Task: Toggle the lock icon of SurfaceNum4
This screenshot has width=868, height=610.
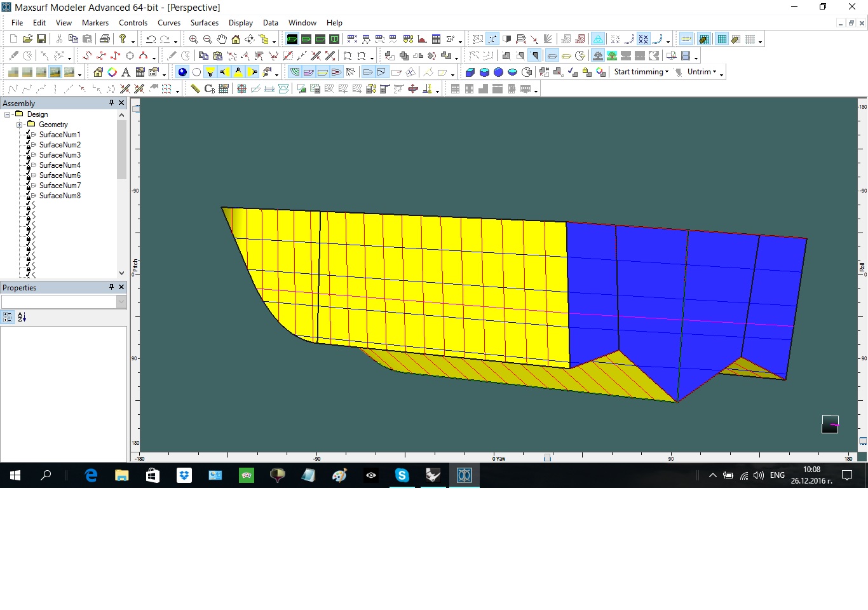Action: 28,166
